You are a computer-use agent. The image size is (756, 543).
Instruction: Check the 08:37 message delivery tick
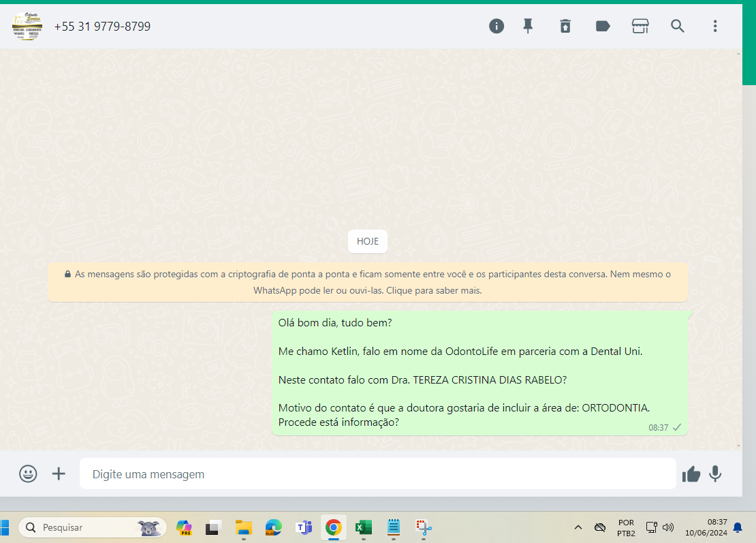pyautogui.click(x=677, y=427)
